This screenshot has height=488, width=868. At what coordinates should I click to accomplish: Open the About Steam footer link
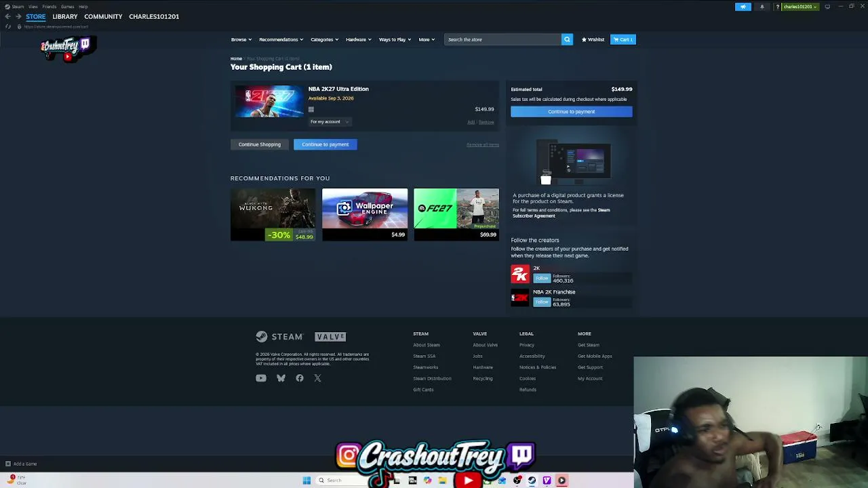point(427,345)
